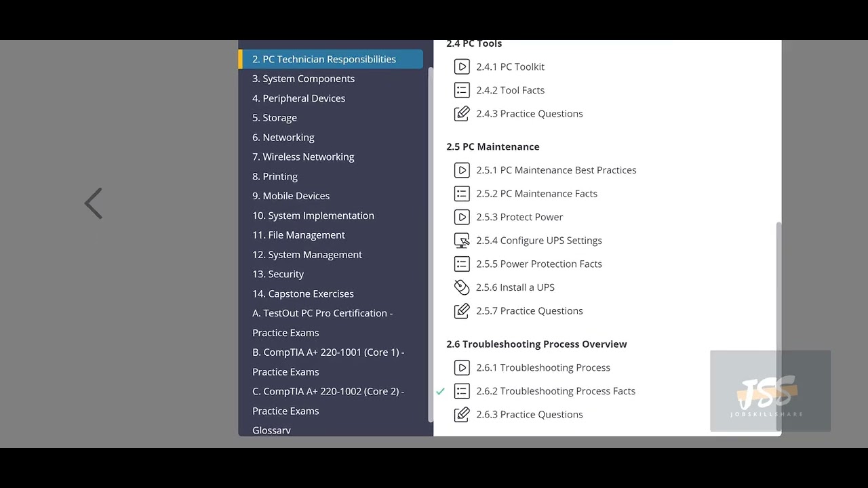Open PC Maintenance Best Practices lesson
This screenshot has width=868, height=488.
coord(556,170)
